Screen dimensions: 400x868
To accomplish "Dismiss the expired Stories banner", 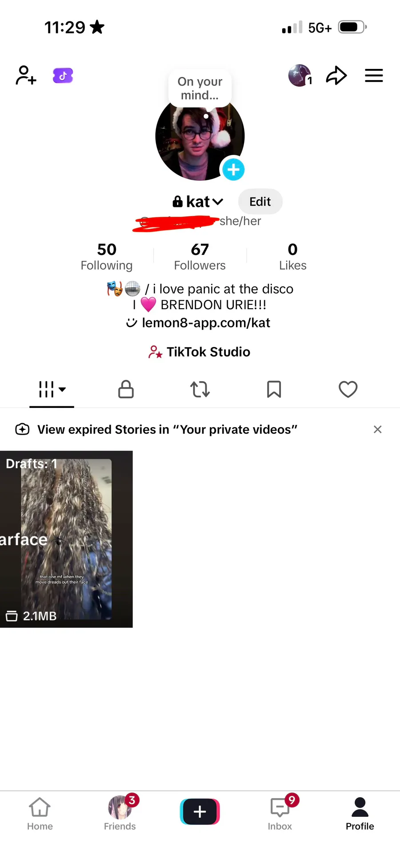I will 378,429.
